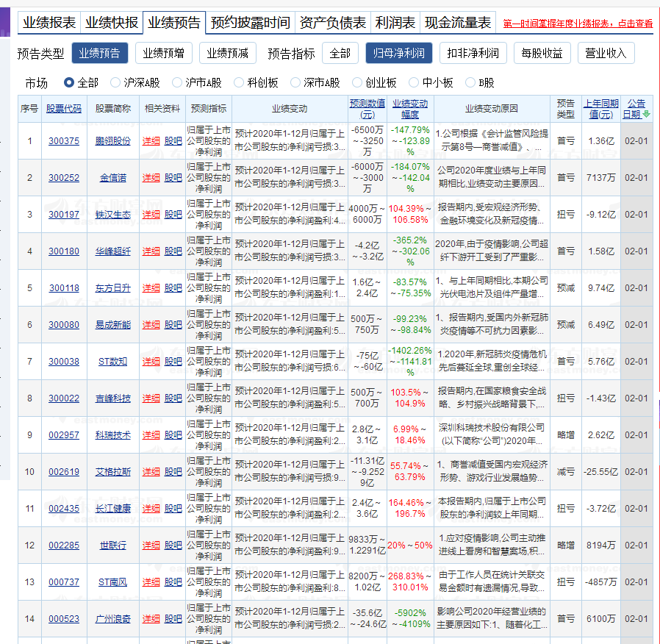This screenshot has height=644, width=660.
Task: Open 详细 for 东方日升 row
Action: (151, 288)
